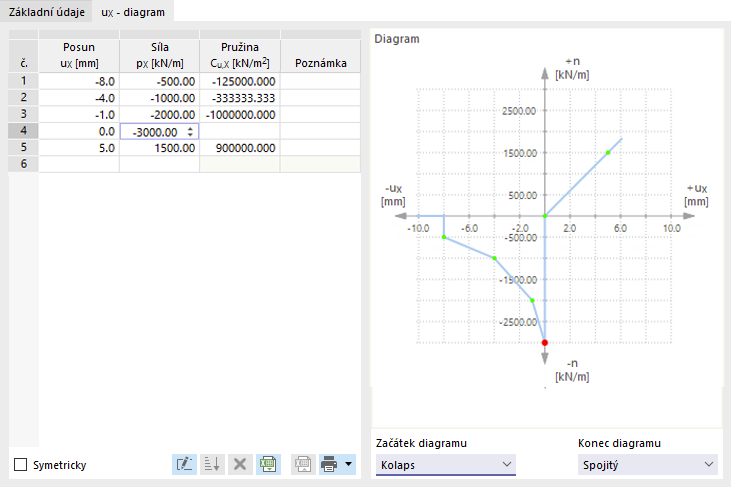Click the sort rows descending icon

[212, 464]
